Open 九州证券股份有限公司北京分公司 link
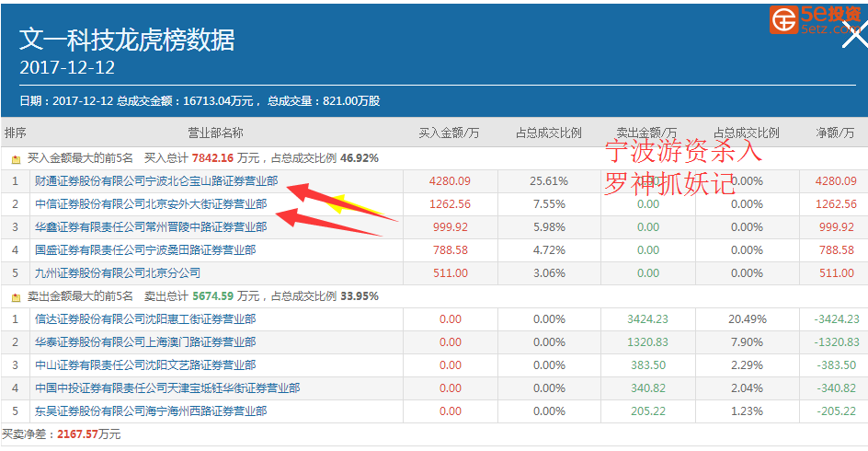Image resolution: width=868 pixels, height=451 pixels. tap(118, 273)
